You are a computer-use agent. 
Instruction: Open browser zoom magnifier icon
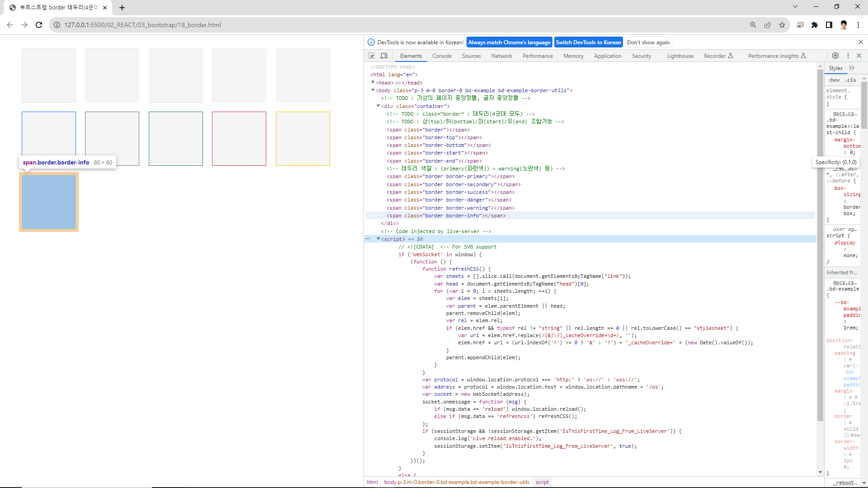pyautogui.click(x=753, y=25)
